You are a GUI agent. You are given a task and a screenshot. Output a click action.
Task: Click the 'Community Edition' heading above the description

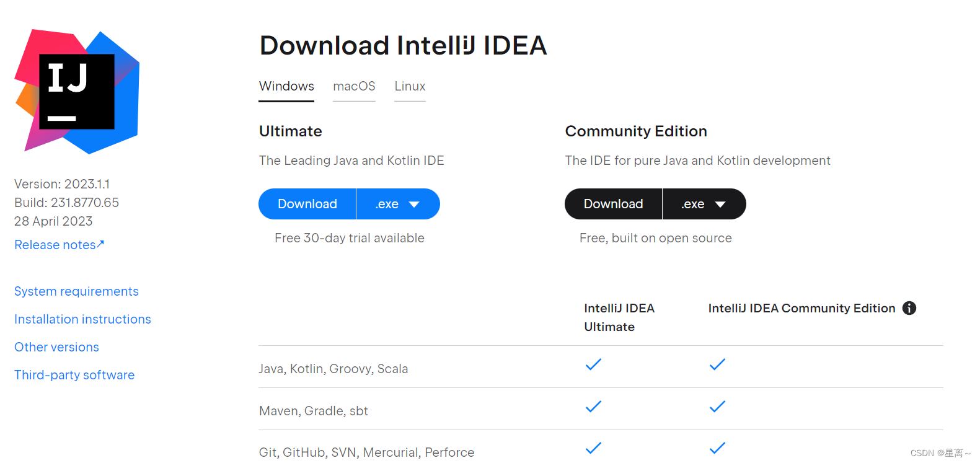pos(636,131)
